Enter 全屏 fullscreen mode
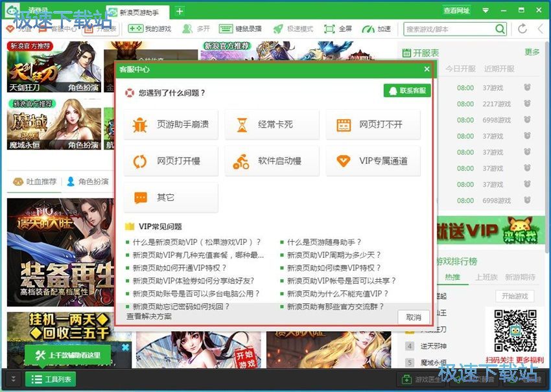Viewport: 551px width, 392px height. pos(338,29)
